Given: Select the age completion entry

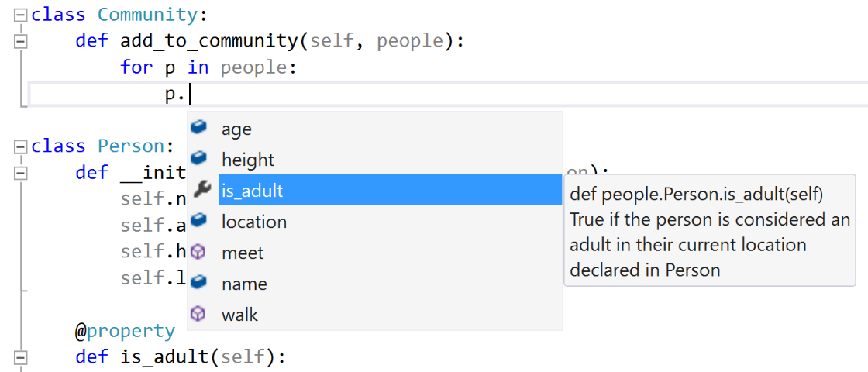Looking at the screenshot, I should 236,129.
